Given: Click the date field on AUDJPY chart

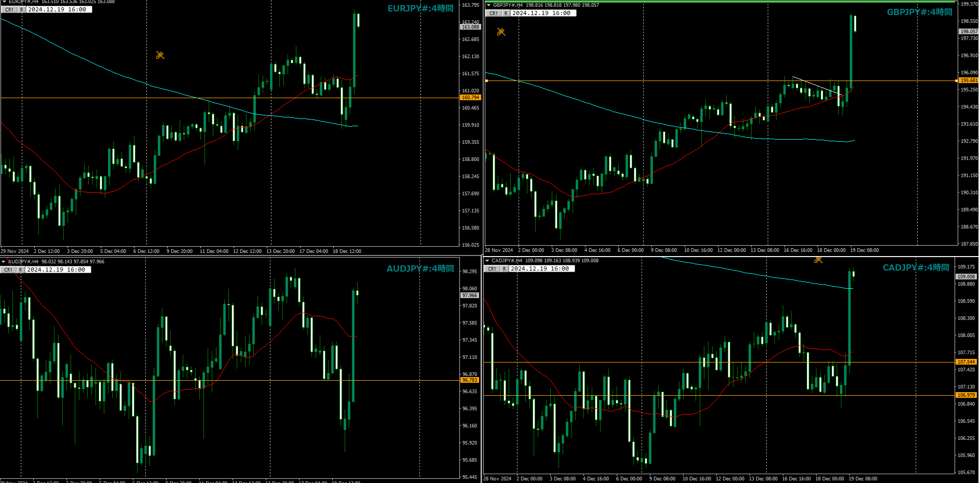Looking at the screenshot, I should pyautogui.click(x=58, y=270).
